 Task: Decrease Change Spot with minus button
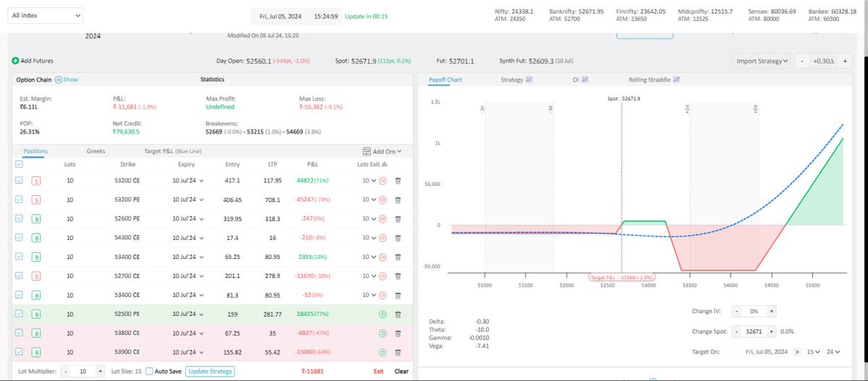pos(736,330)
